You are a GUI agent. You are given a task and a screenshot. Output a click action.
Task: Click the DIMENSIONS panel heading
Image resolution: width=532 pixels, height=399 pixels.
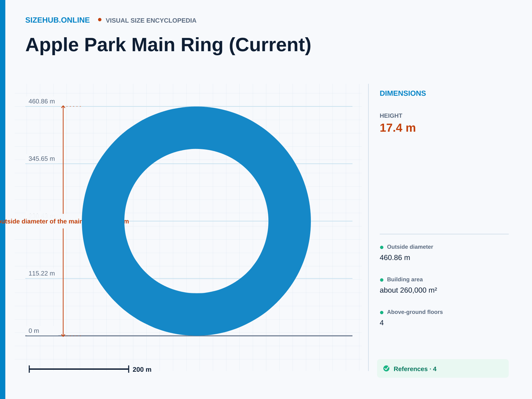click(x=403, y=93)
